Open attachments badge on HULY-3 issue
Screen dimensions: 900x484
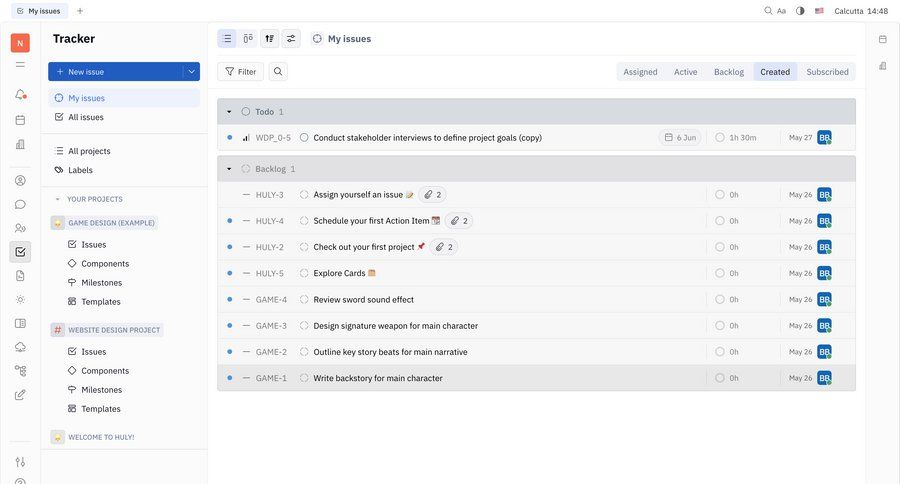pyautogui.click(x=433, y=195)
